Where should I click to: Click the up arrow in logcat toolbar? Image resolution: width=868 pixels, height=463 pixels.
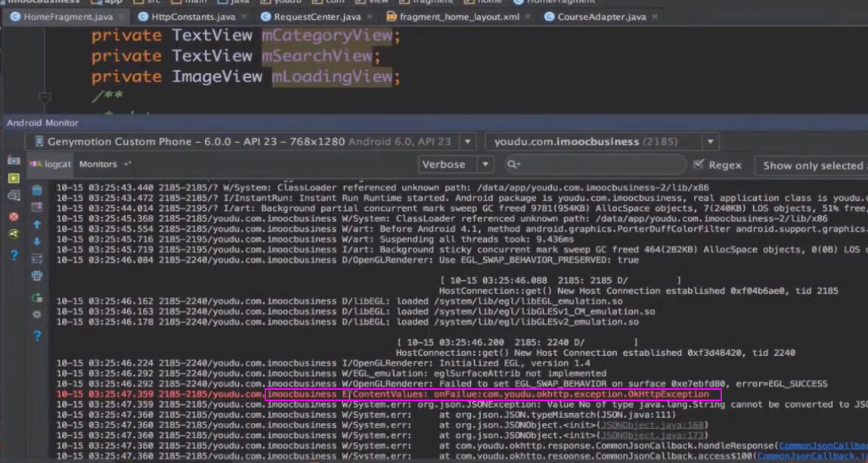tap(36, 224)
